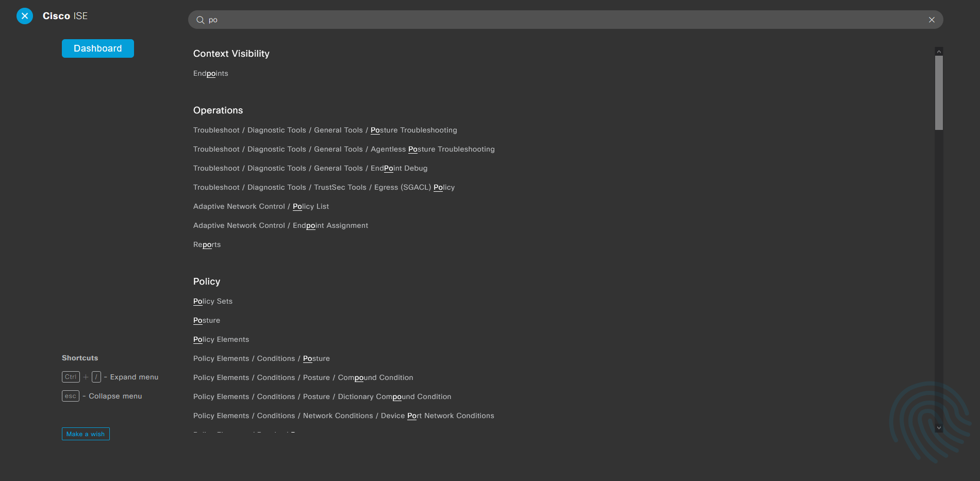Click the scrollbar down arrow

(939, 428)
